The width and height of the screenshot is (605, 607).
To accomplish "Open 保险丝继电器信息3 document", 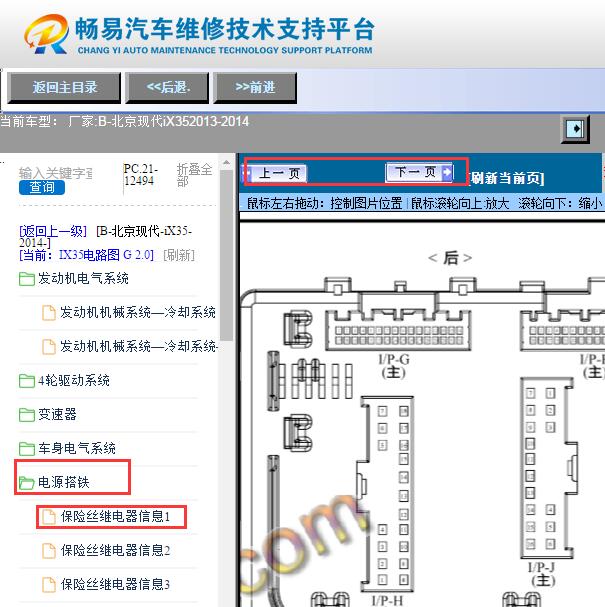I will click(x=115, y=585).
